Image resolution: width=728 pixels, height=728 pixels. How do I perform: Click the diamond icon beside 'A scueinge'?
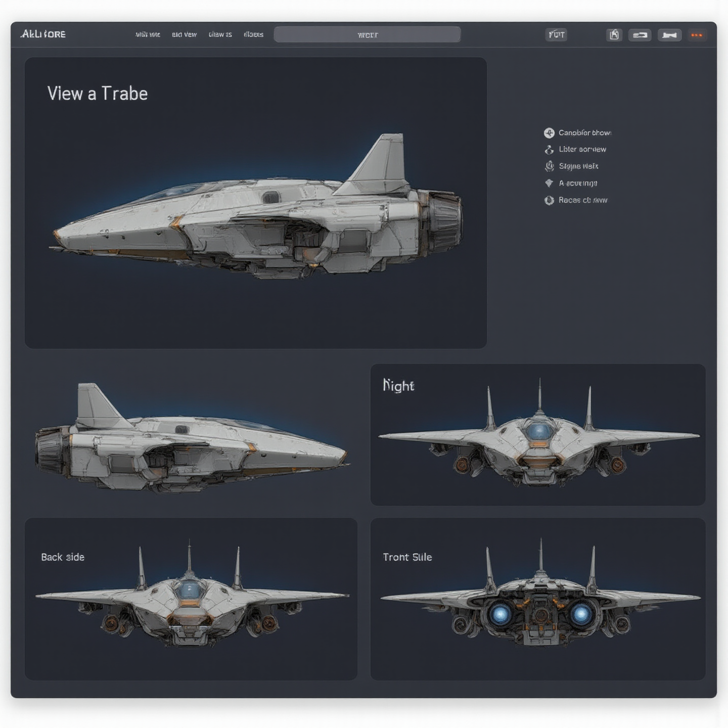tap(549, 183)
